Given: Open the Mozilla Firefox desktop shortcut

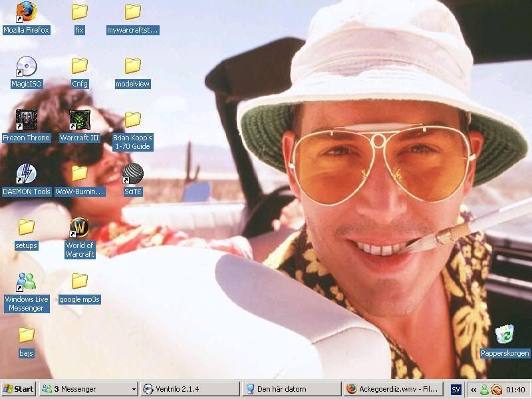Looking at the screenshot, I should coord(26,18).
